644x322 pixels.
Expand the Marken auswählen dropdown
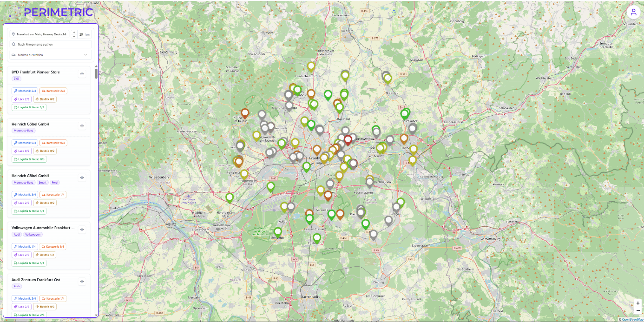85,55
